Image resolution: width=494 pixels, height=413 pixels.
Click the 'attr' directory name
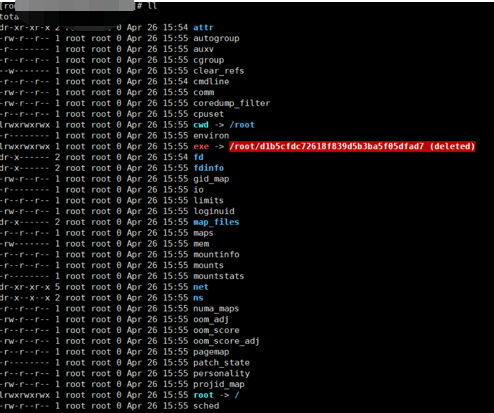pyautogui.click(x=203, y=27)
